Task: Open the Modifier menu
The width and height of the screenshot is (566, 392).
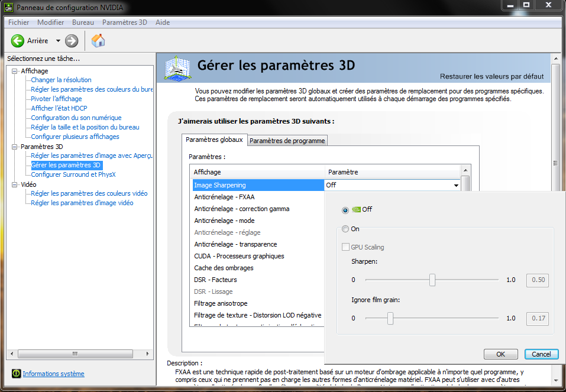Action: pyautogui.click(x=50, y=22)
